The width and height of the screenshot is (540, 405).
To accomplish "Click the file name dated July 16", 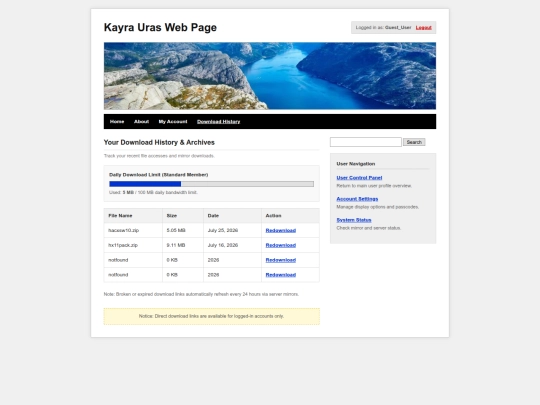I will tap(123, 245).
